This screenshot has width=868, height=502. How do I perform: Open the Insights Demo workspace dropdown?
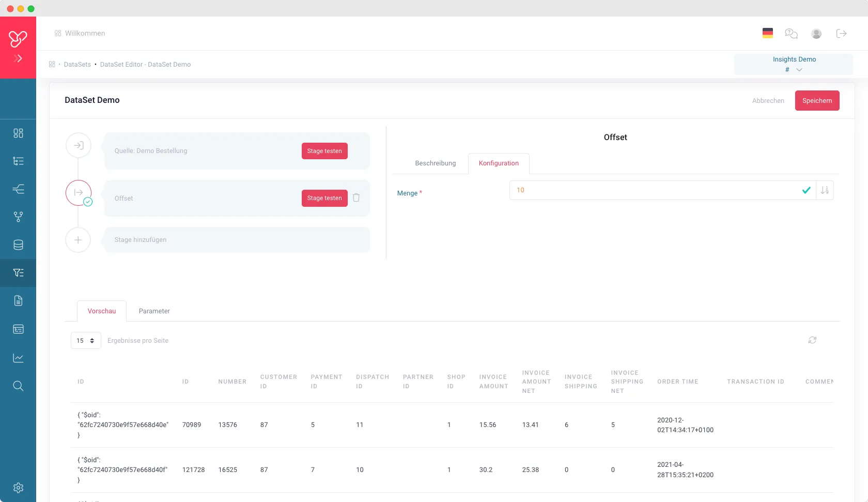(x=794, y=65)
